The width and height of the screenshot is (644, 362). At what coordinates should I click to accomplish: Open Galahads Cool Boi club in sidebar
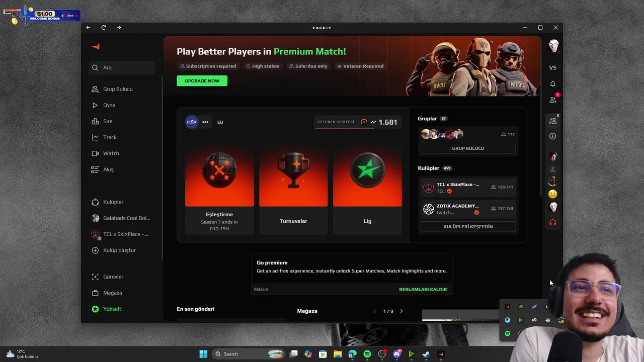click(x=121, y=218)
